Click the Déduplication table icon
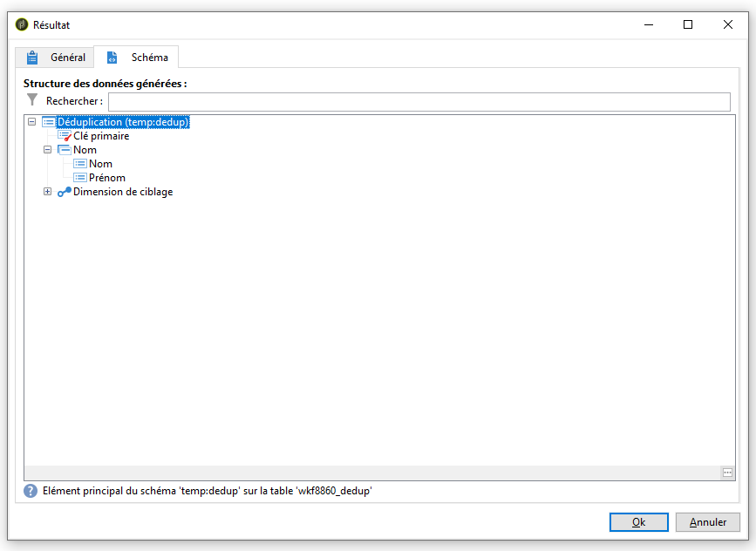 tap(49, 122)
